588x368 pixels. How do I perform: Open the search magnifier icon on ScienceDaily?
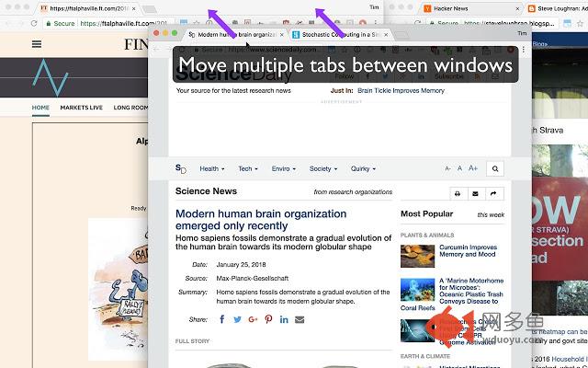click(x=495, y=169)
